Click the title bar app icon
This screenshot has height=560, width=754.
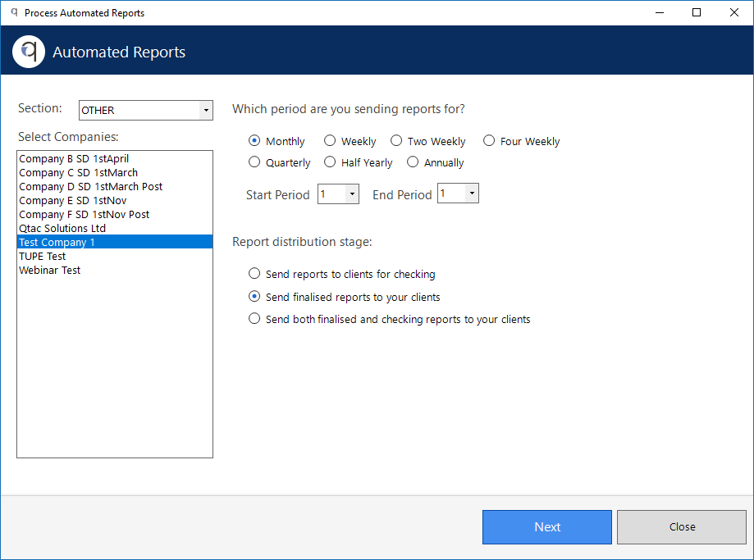click(x=14, y=12)
